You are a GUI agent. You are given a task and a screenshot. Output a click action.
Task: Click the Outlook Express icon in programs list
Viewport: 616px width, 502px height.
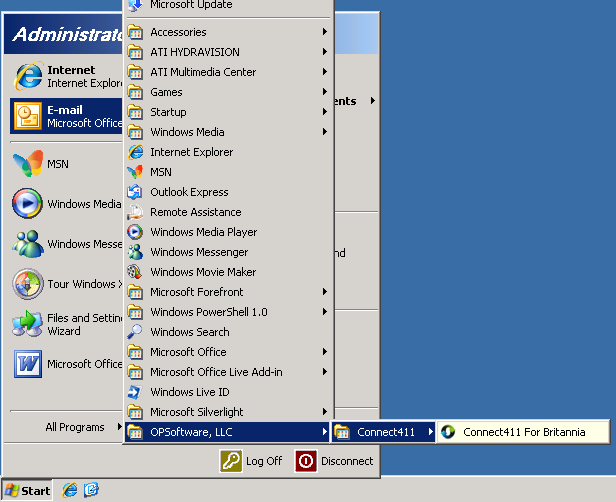point(135,192)
